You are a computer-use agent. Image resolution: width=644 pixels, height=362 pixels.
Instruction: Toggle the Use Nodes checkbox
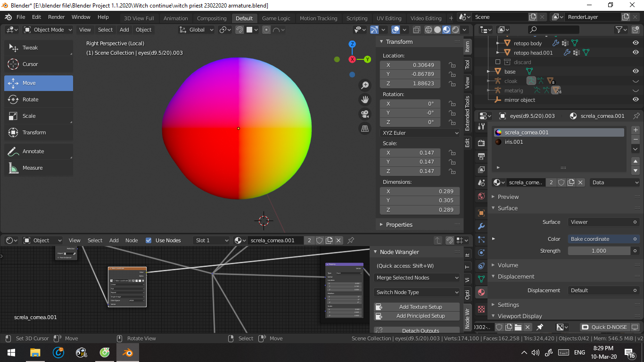(149, 240)
